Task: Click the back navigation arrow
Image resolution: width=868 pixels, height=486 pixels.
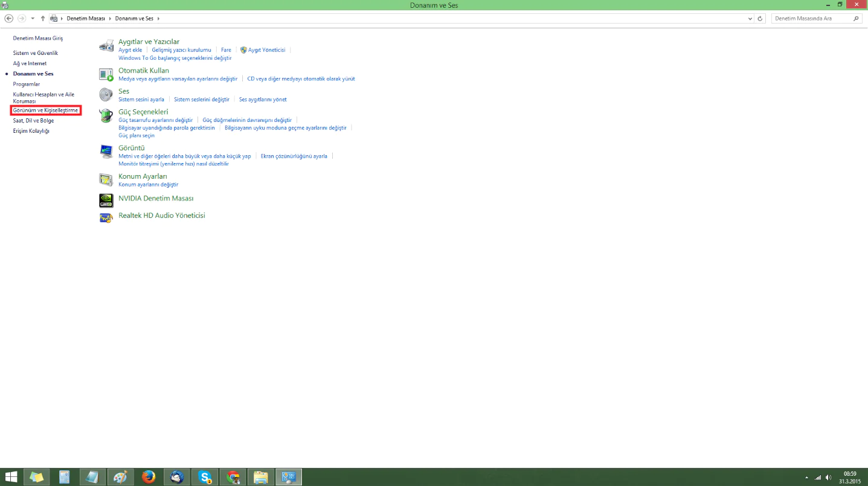Action: (x=9, y=18)
